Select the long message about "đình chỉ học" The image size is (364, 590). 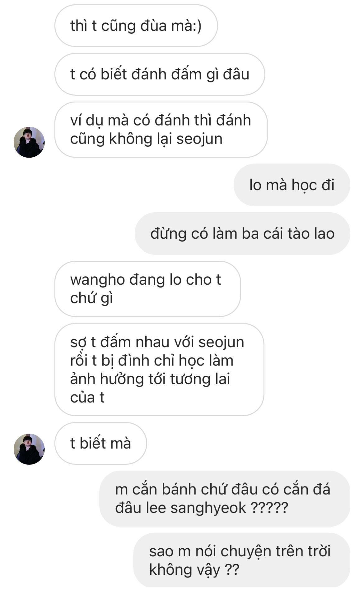point(159,369)
